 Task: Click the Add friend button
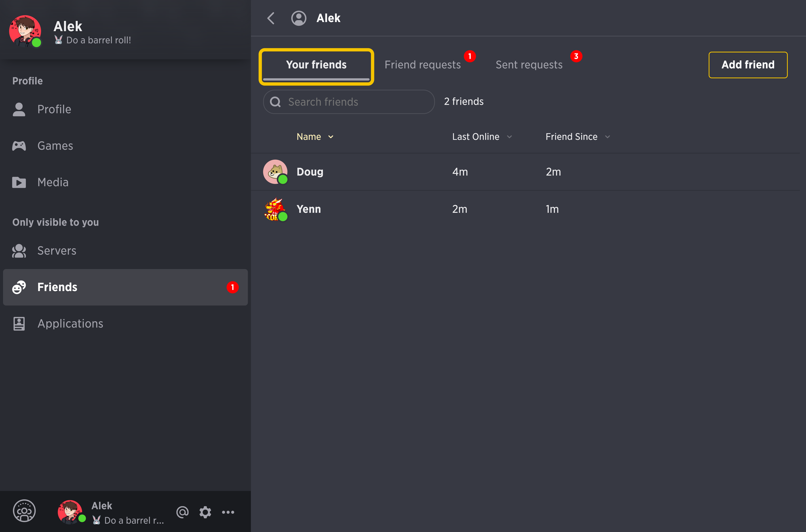[748, 65]
